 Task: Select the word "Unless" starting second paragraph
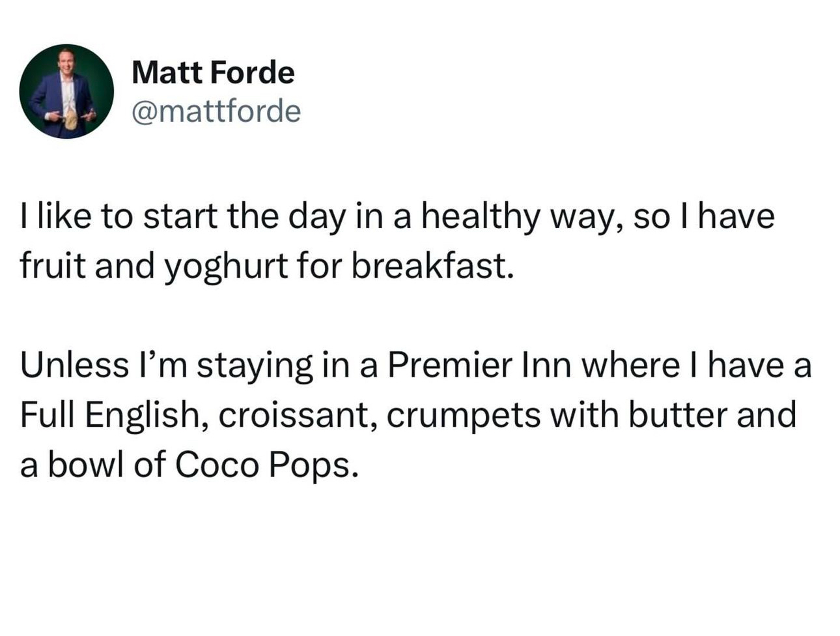pyautogui.click(x=74, y=365)
